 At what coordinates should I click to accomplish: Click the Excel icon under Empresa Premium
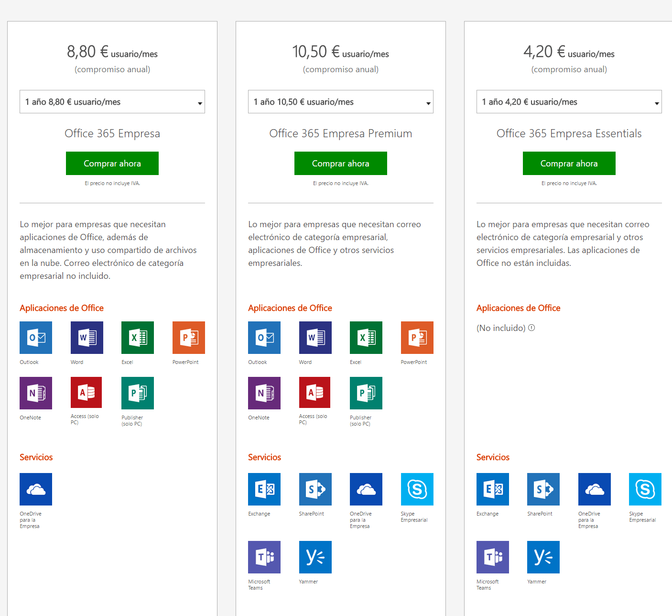tap(366, 338)
